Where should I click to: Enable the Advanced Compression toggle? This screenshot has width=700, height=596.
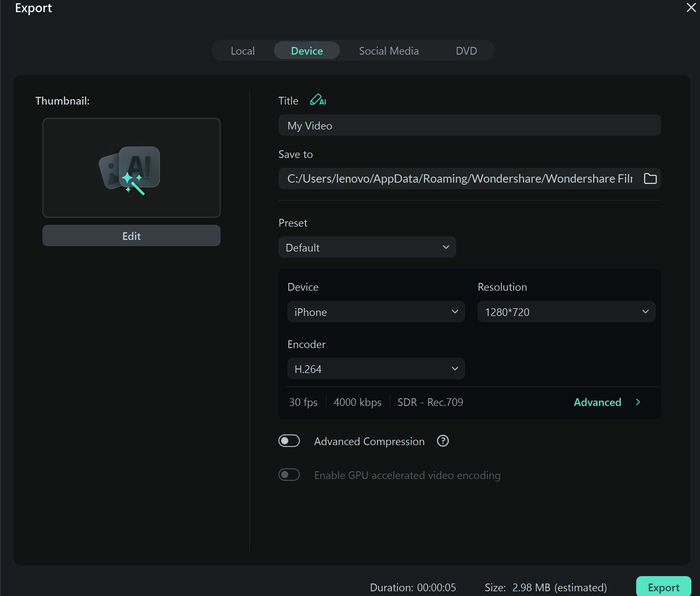[289, 441]
